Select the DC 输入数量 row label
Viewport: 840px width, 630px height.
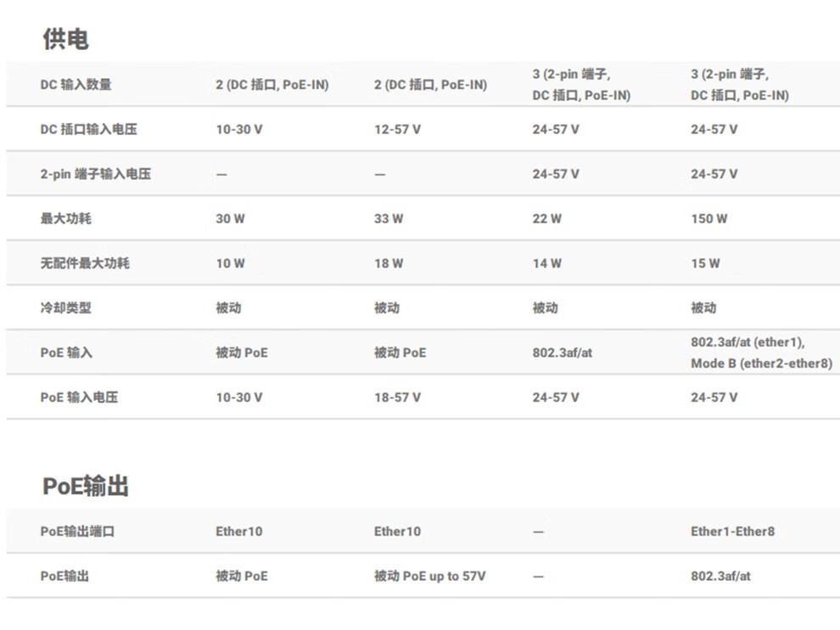(x=76, y=85)
